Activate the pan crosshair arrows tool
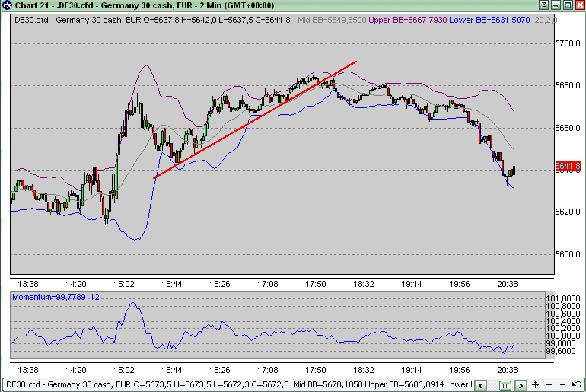The width and height of the screenshot is (586, 392). (x=535, y=385)
